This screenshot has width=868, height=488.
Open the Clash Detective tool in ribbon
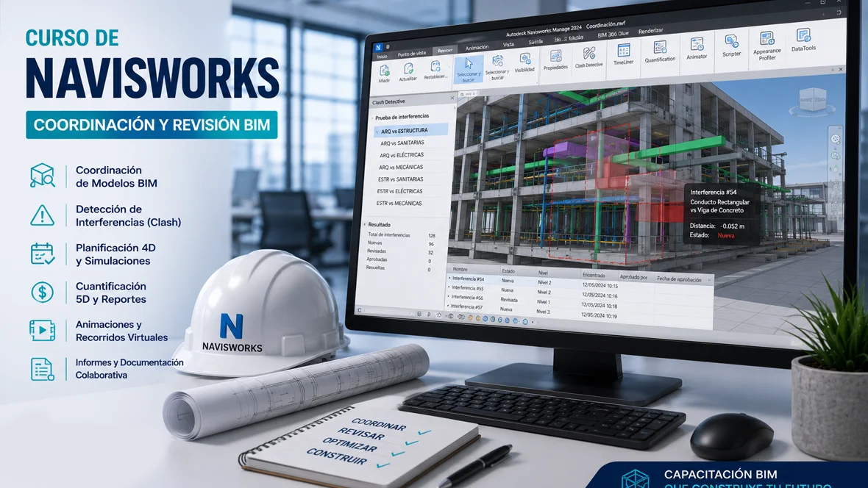click(588, 57)
